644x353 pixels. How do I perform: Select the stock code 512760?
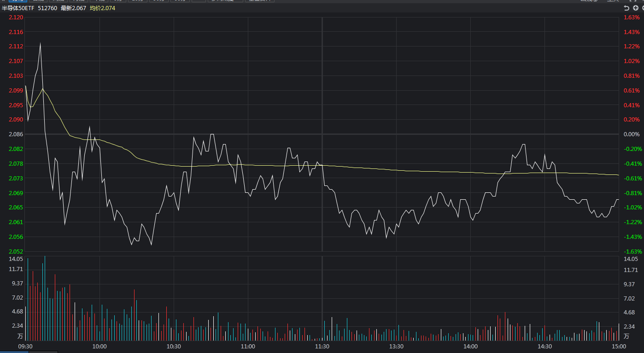tap(47, 8)
